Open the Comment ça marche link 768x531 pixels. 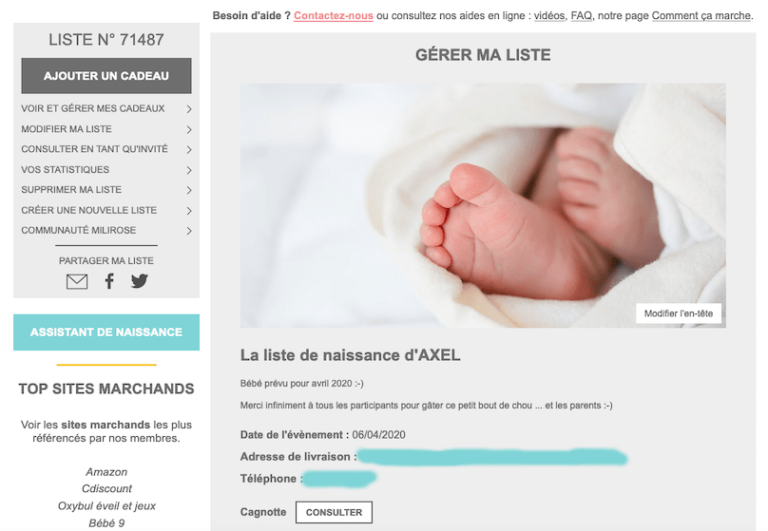pos(701,16)
